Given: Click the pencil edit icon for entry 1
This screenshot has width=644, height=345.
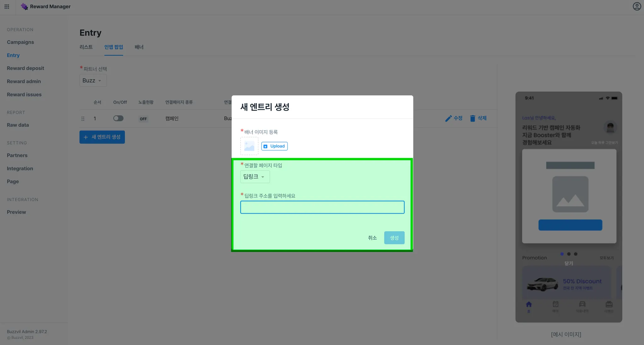Looking at the screenshot, I should click(448, 118).
